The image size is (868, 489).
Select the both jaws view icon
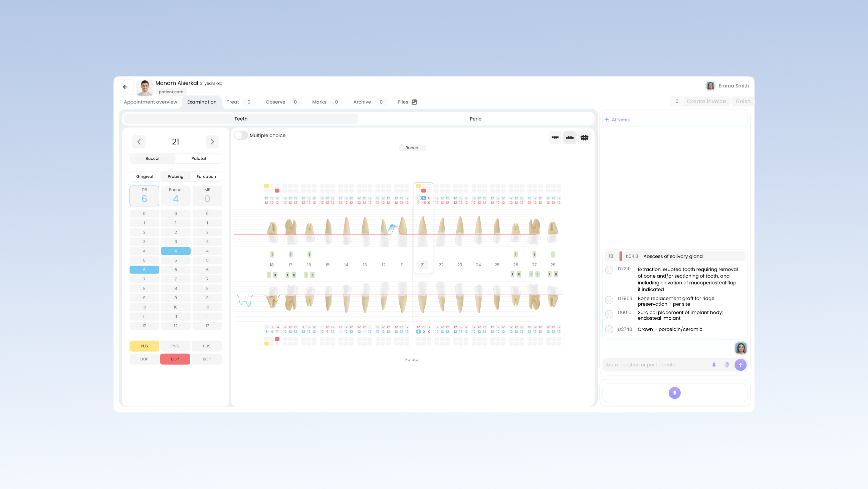click(x=585, y=138)
